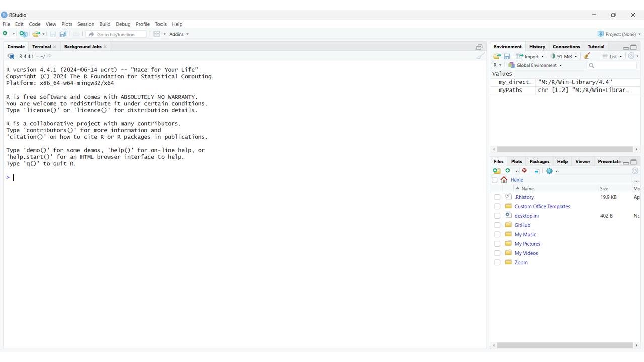Click the New File green plus icon
This screenshot has width=644, height=362.
pos(5,34)
